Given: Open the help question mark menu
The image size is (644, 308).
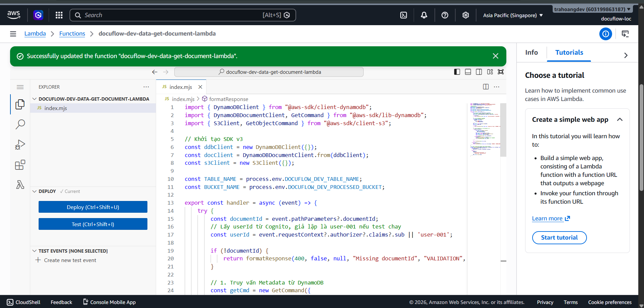Looking at the screenshot, I should tap(445, 15).
